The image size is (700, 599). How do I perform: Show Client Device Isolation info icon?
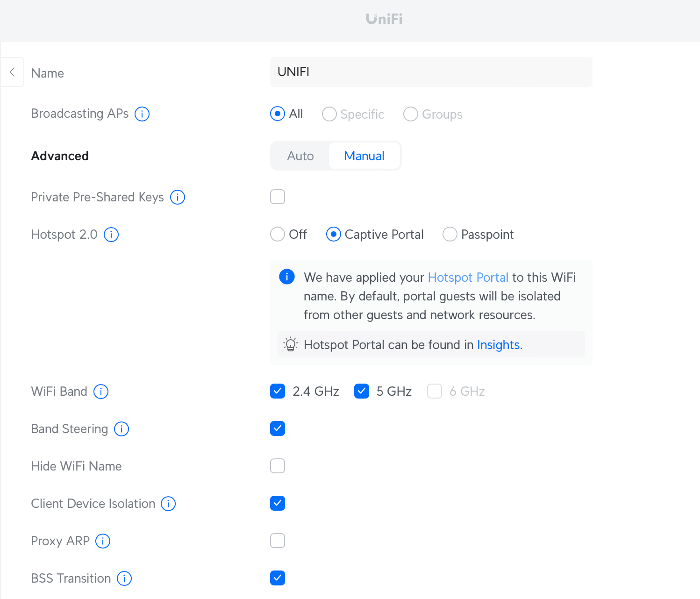[168, 504]
